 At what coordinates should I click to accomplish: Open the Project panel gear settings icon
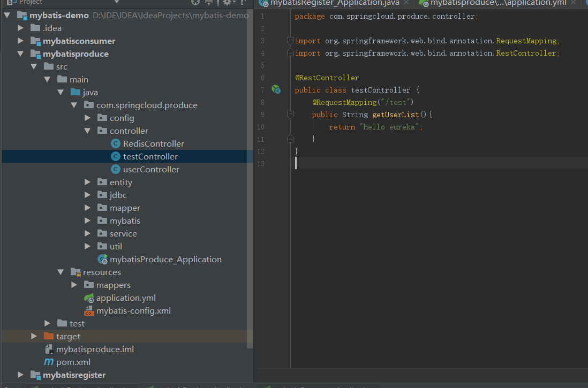[x=227, y=2]
